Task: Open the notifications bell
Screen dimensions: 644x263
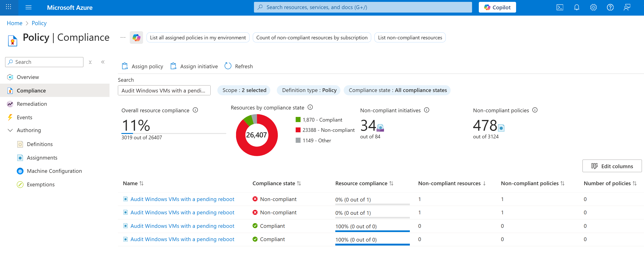Action: coord(576,7)
